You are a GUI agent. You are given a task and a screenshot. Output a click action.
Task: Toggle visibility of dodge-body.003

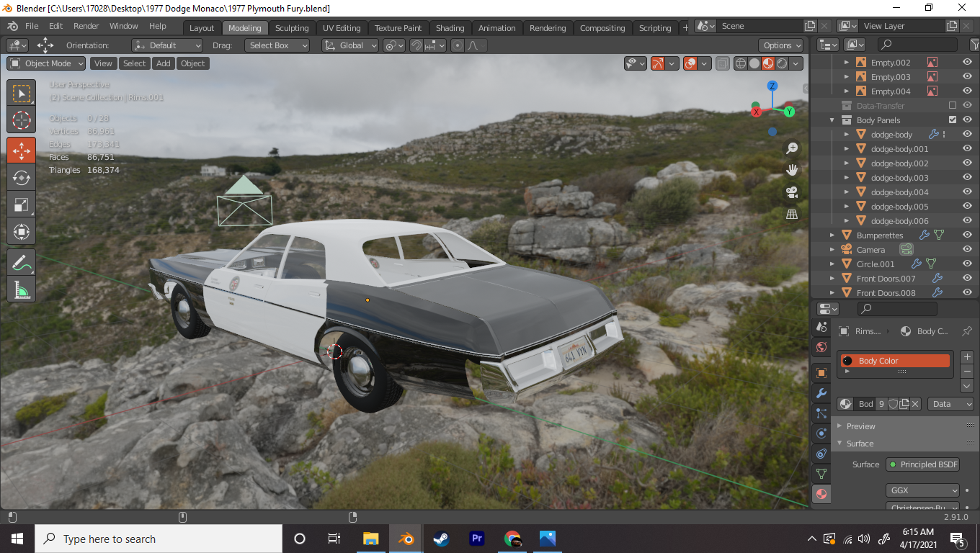click(x=967, y=178)
